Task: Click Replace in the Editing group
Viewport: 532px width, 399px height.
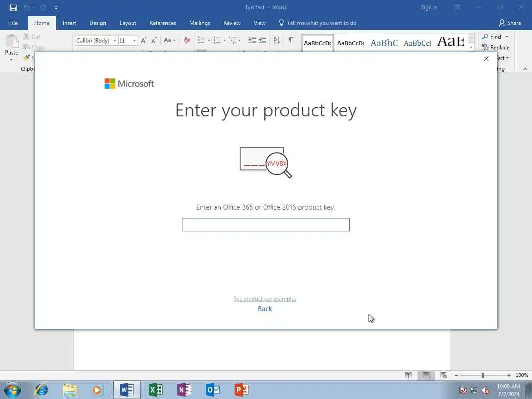Action: click(496, 48)
